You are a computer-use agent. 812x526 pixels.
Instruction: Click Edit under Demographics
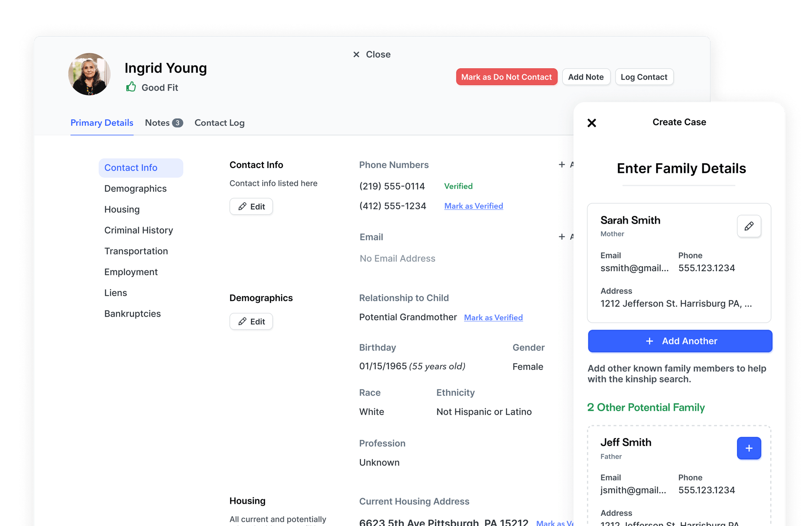[x=251, y=321]
